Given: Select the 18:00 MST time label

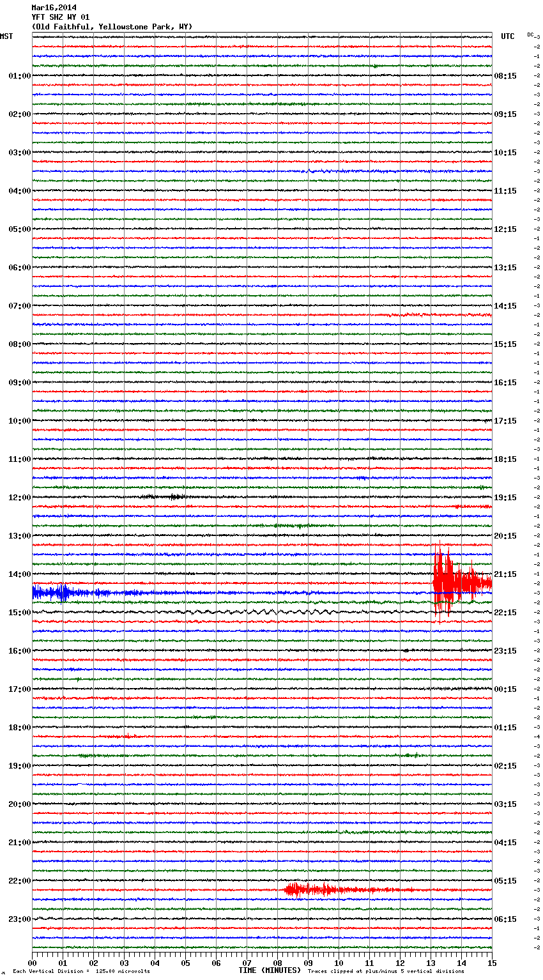Looking at the screenshot, I should click(x=19, y=728).
